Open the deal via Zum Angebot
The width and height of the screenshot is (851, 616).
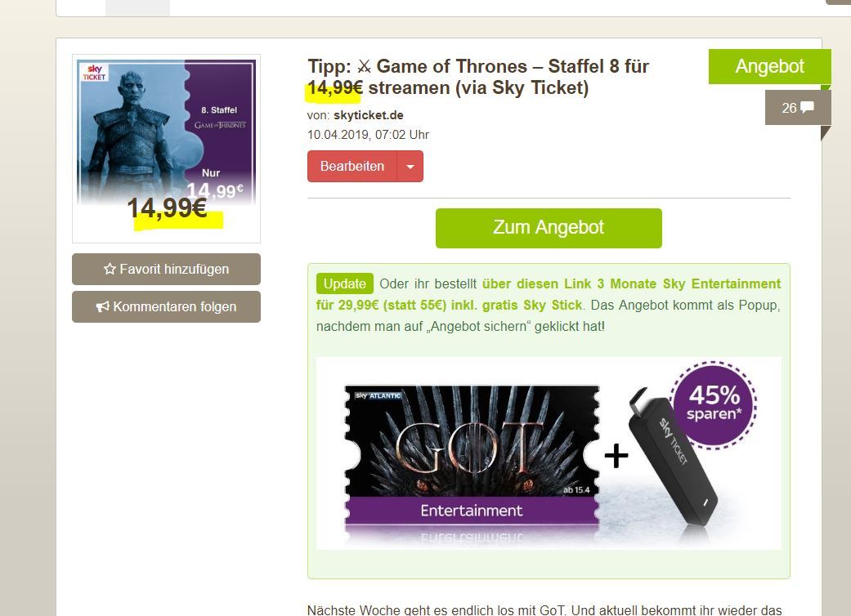click(549, 228)
